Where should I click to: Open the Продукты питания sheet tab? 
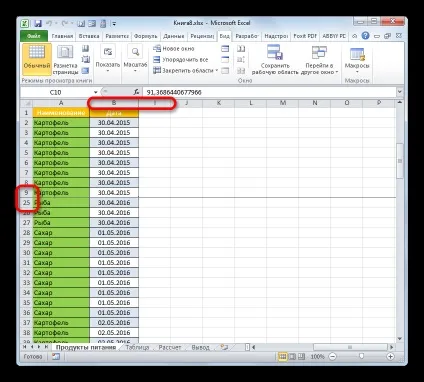[x=86, y=347]
